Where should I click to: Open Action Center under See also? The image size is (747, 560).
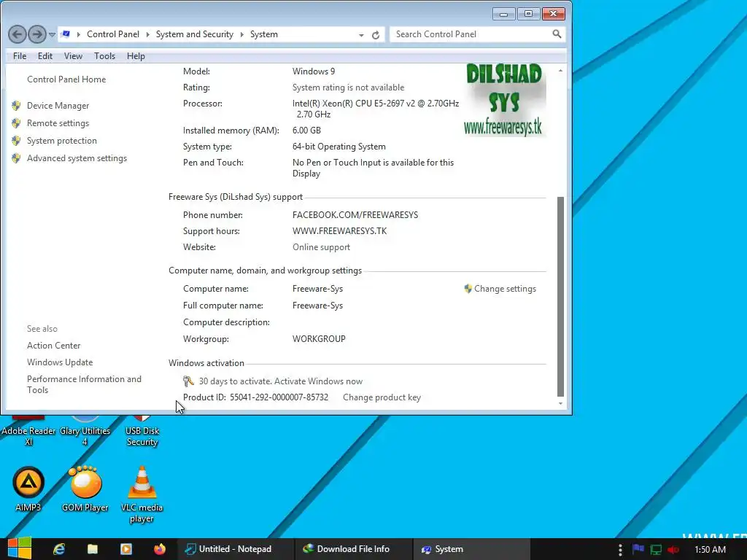point(53,346)
